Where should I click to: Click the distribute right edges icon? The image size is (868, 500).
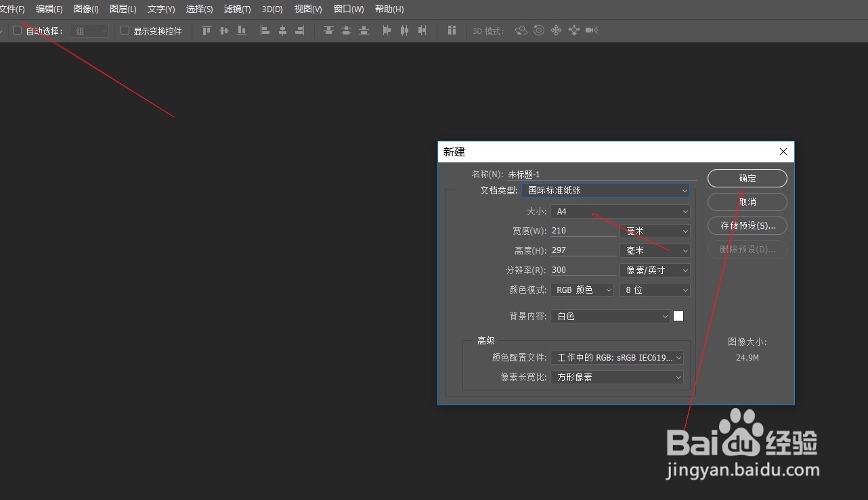point(422,30)
